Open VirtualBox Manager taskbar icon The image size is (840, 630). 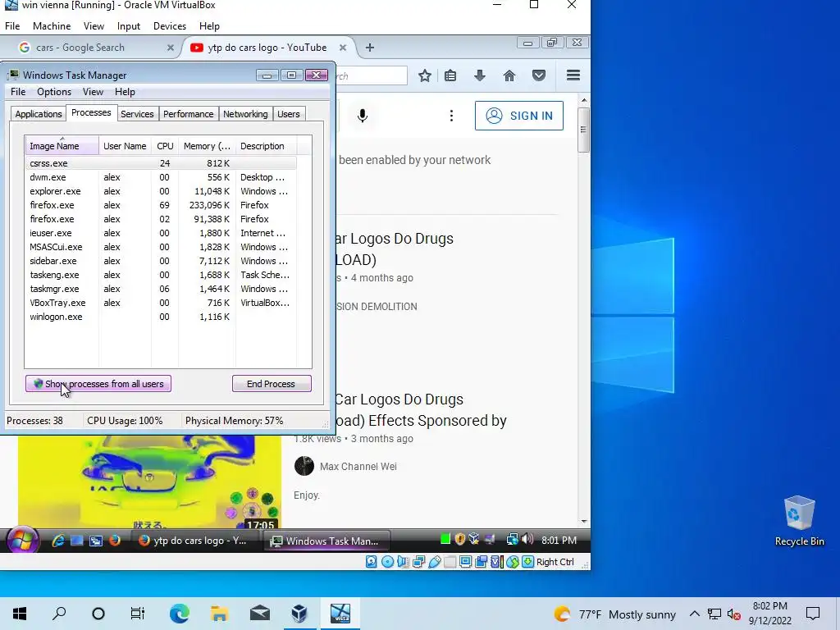[299, 614]
